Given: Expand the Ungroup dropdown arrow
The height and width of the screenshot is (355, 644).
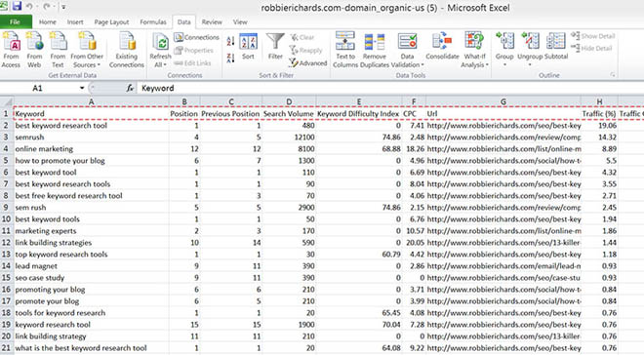Looking at the screenshot, I should [x=530, y=64].
